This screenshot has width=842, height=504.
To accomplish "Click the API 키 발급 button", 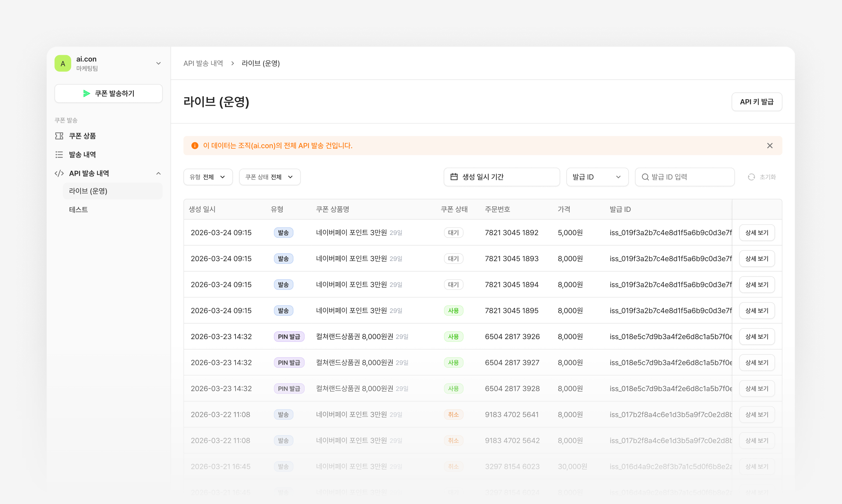I will (x=757, y=102).
